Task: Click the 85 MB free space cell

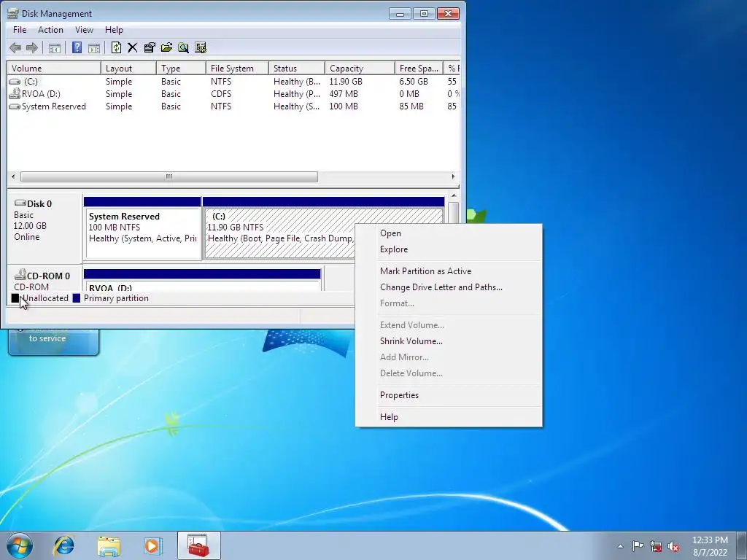Action: coord(411,106)
